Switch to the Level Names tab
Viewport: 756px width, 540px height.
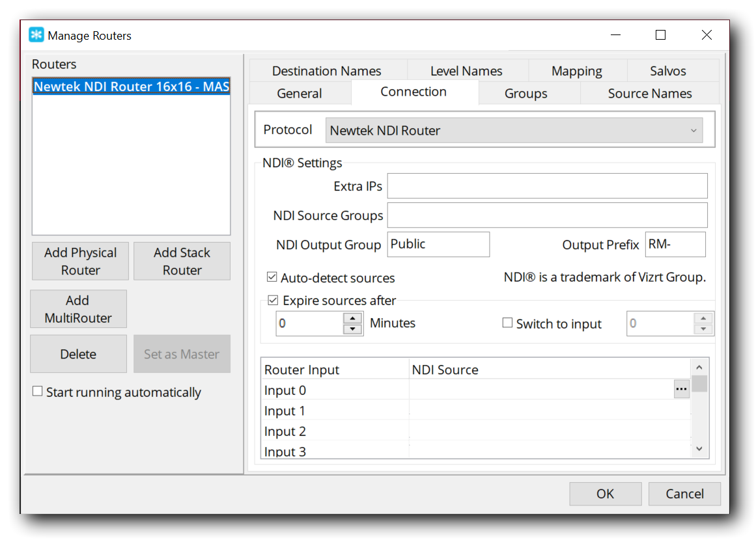(x=466, y=71)
